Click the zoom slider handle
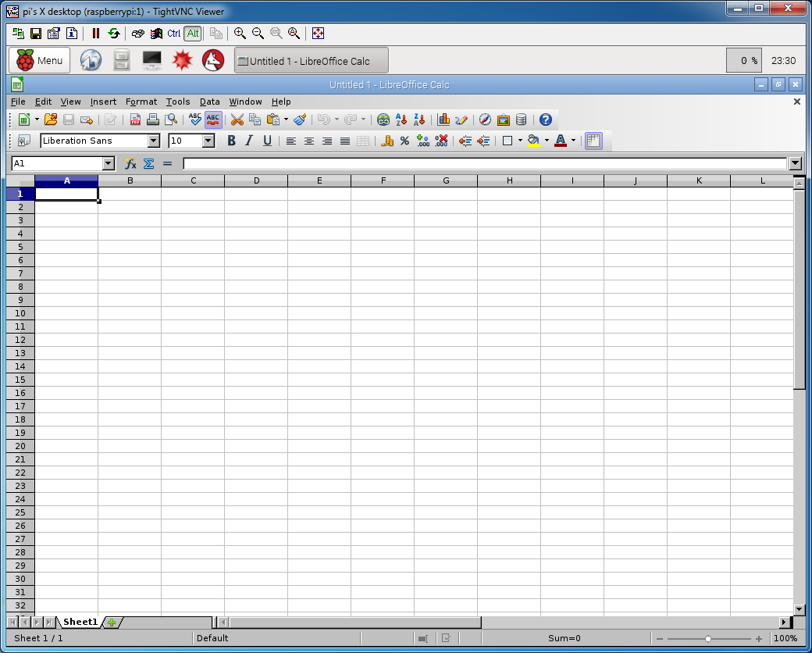812x653 pixels. click(707, 638)
